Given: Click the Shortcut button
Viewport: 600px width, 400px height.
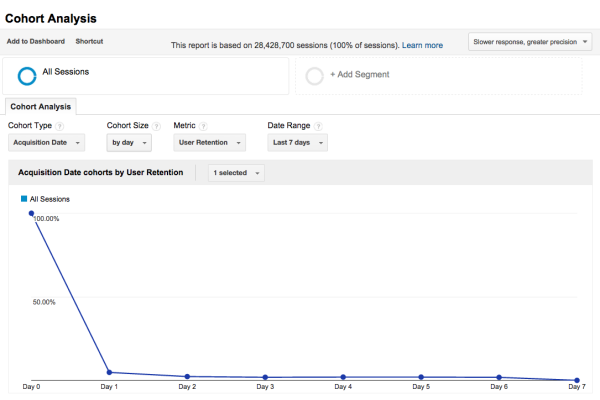Looking at the screenshot, I should pyautogui.click(x=89, y=41).
